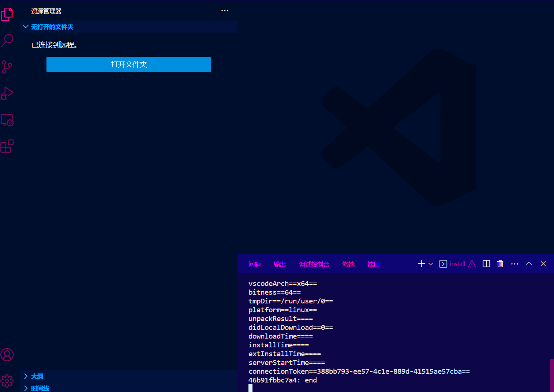Image resolution: width=554 pixels, height=392 pixels.
Task: Click didLocalDownload==0== terminal line
Action: pos(291,328)
